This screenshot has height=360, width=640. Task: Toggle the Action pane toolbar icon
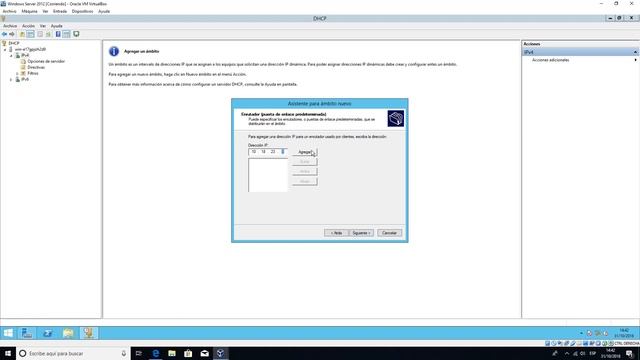pos(67,34)
